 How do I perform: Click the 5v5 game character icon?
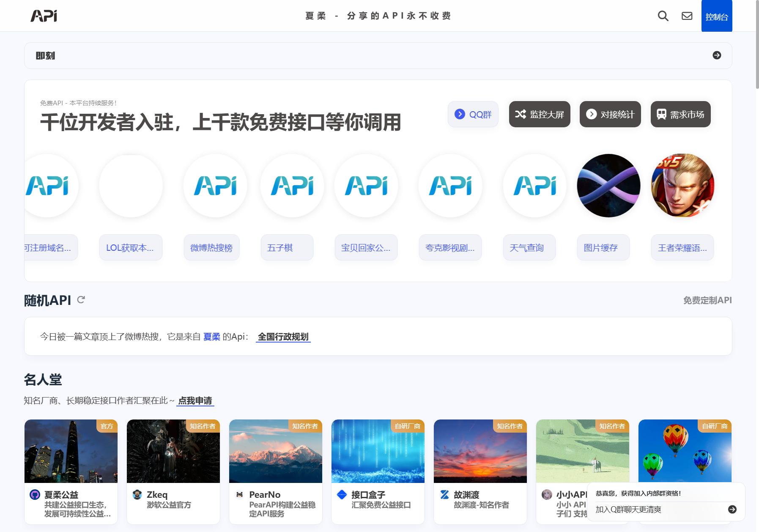coord(682,186)
